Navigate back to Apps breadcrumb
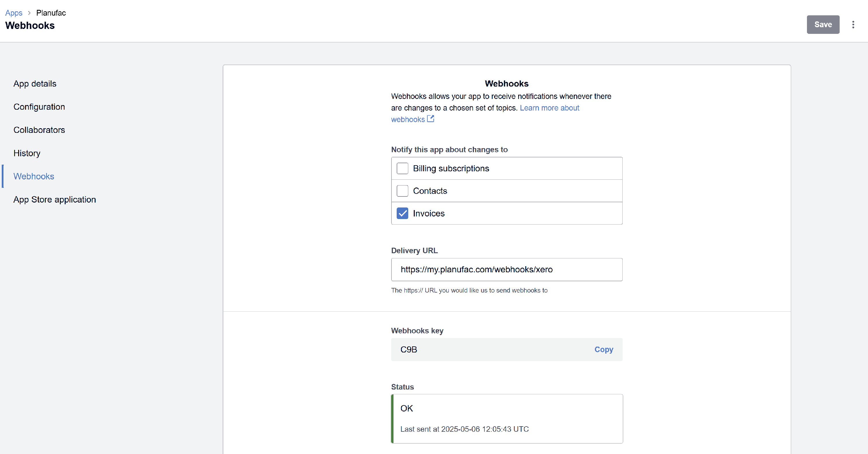Viewport: 868px width, 454px height. (x=14, y=13)
